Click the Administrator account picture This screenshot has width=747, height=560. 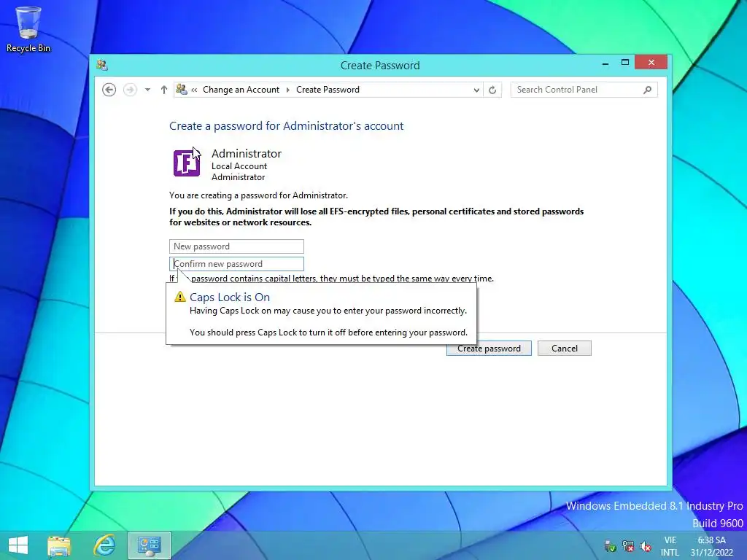click(x=187, y=163)
